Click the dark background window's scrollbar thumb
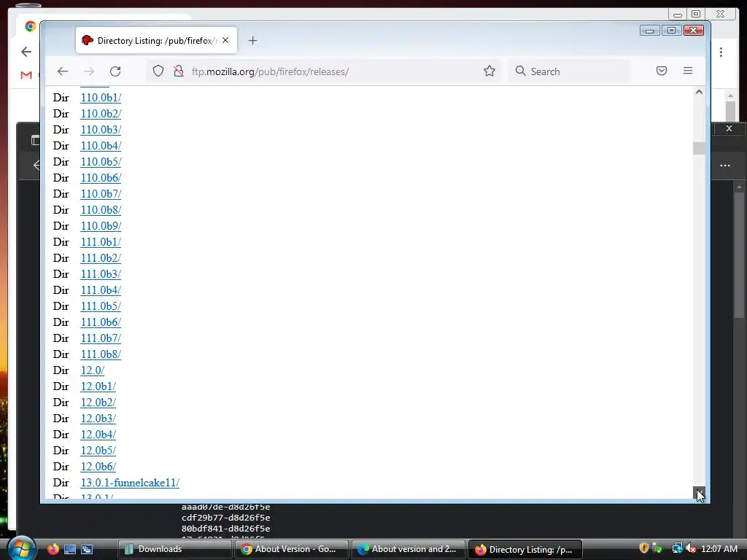 coord(739,254)
